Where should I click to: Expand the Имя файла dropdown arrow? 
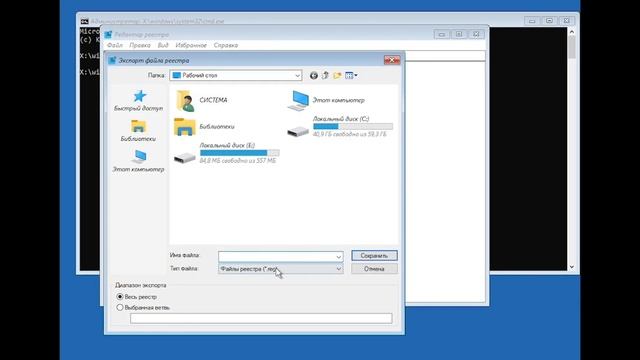pyautogui.click(x=338, y=256)
